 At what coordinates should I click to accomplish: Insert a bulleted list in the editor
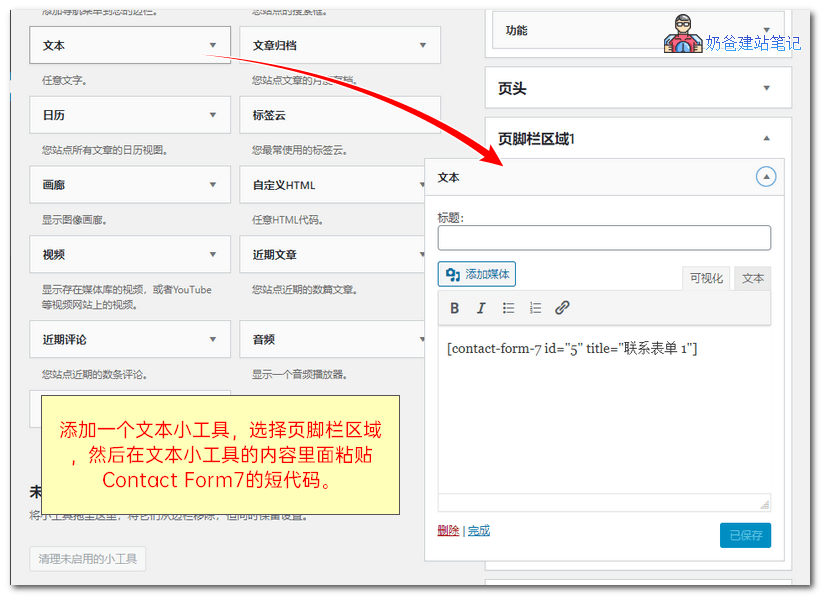pyautogui.click(x=509, y=308)
